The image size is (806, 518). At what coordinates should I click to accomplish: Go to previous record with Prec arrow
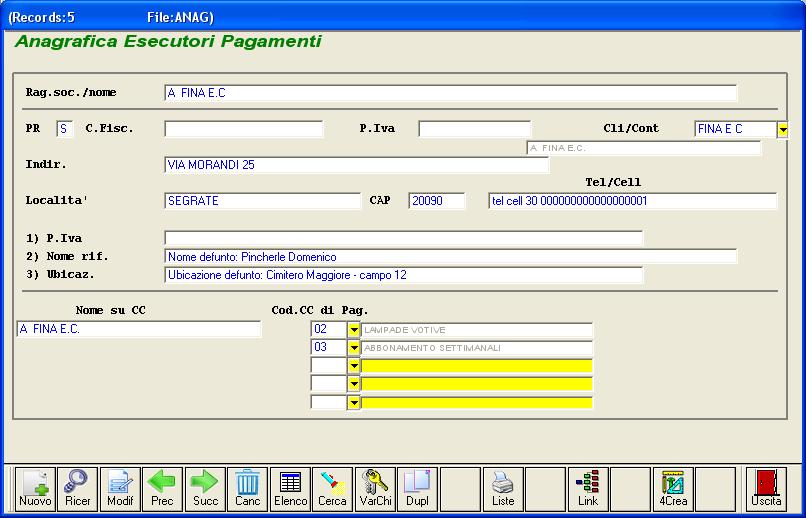162,489
